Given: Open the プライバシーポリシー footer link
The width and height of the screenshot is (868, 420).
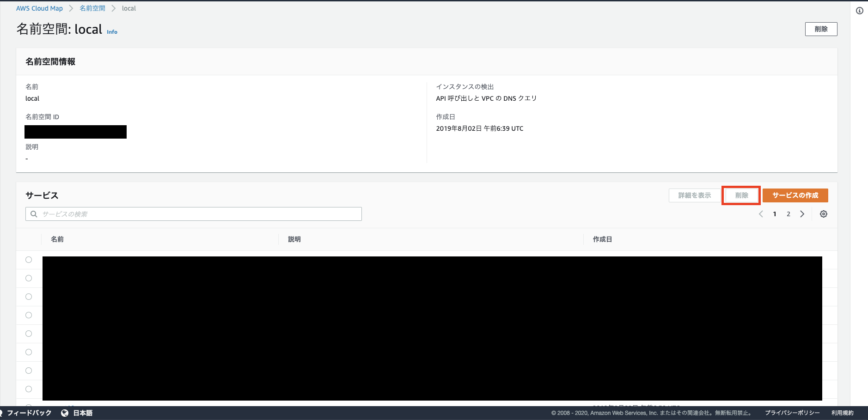Looking at the screenshot, I should pos(792,413).
